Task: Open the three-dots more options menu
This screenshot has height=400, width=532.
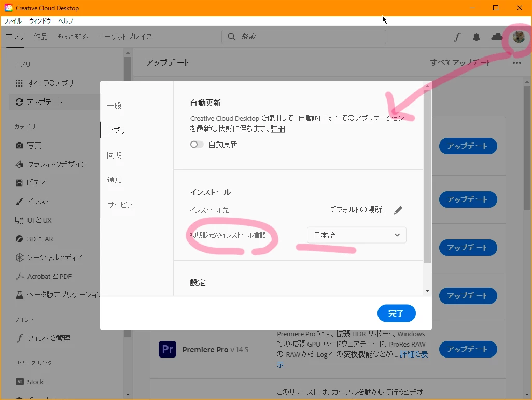Action: pyautogui.click(x=517, y=63)
